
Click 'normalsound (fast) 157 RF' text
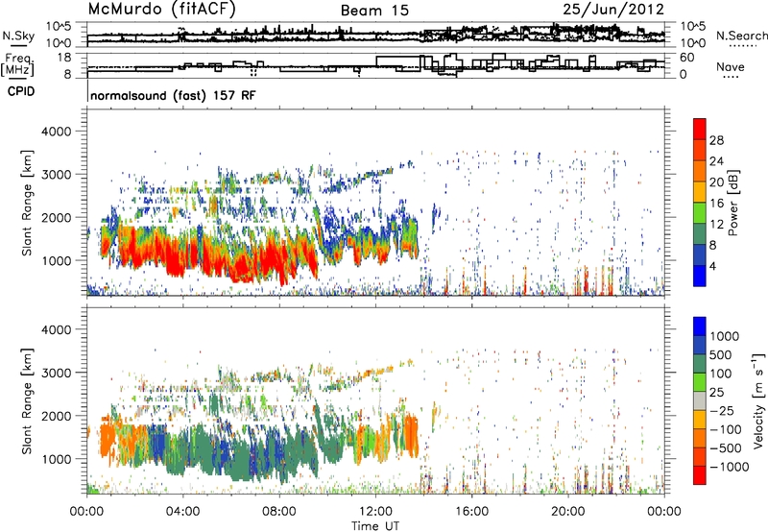173,95
